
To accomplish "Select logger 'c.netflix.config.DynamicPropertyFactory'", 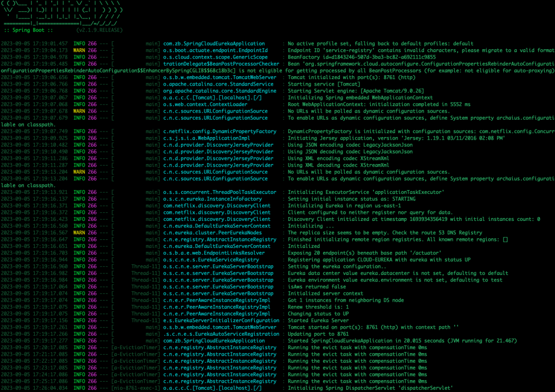I will pyautogui.click(x=220, y=131).
